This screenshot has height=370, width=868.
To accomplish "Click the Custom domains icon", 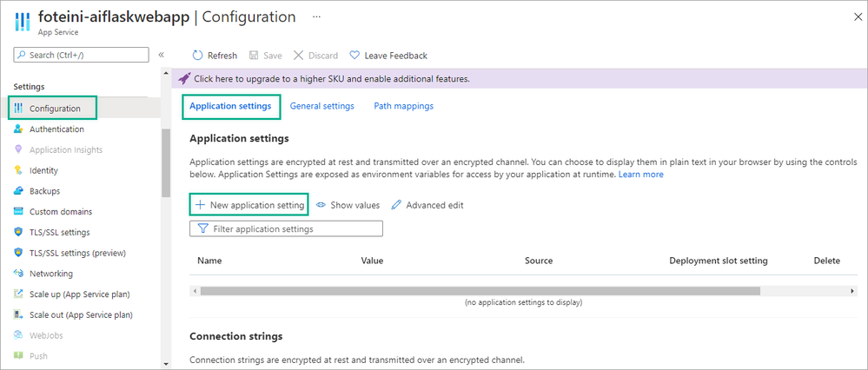I will 18,212.
